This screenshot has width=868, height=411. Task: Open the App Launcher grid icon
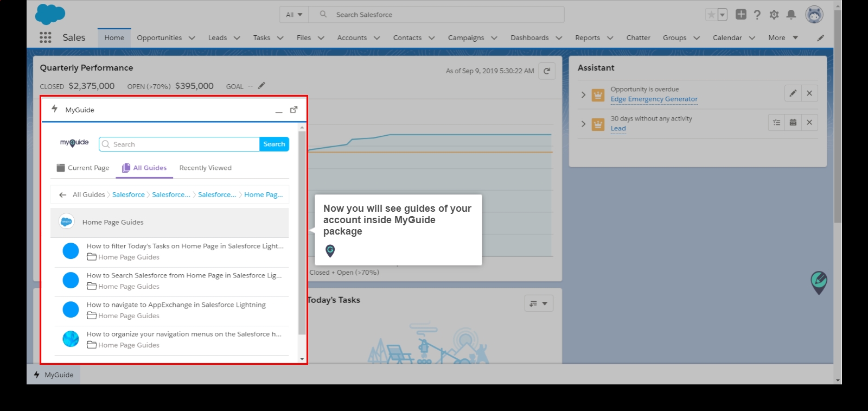coord(46,37)
